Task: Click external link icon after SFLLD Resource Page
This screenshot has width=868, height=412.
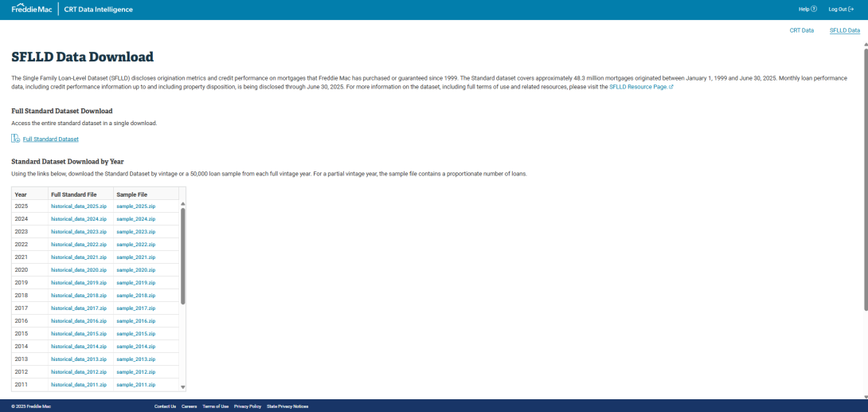Action: pyautogui.click(x=671, y=86)
